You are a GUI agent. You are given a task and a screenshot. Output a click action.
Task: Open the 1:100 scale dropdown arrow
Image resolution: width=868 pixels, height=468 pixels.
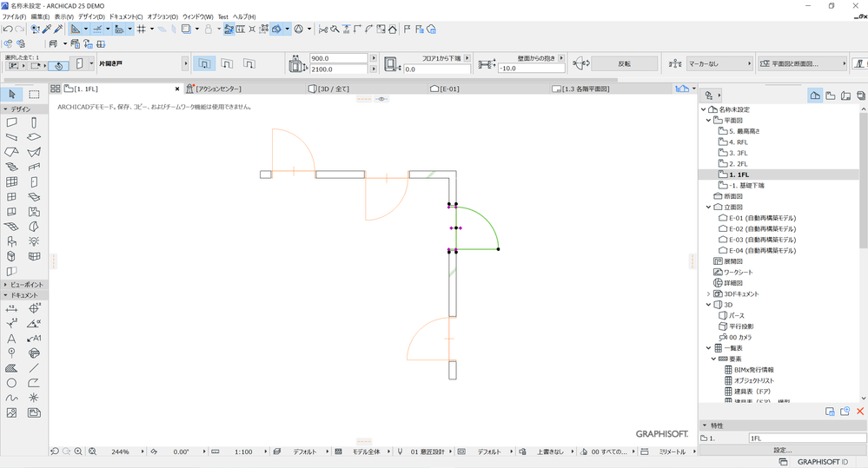pos(266,452)
